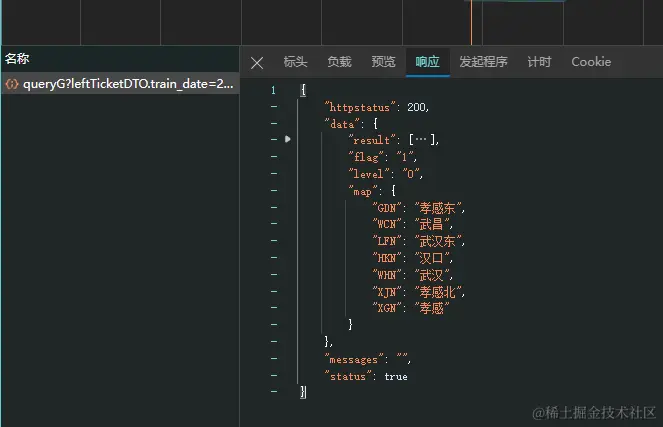Expand the collapsed "result" array arrow
The height and width of the screenshot is (427, 663).
(x=288, y=139)
